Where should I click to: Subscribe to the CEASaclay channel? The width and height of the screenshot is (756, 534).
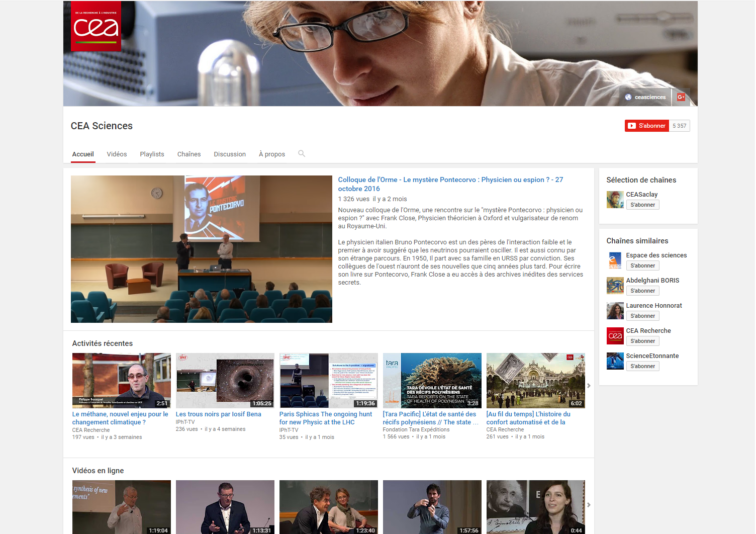point(642,205)
